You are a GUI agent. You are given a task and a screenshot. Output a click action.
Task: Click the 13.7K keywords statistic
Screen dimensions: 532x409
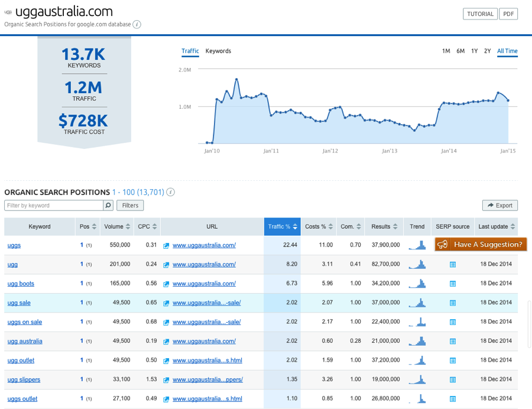(84, 58)
